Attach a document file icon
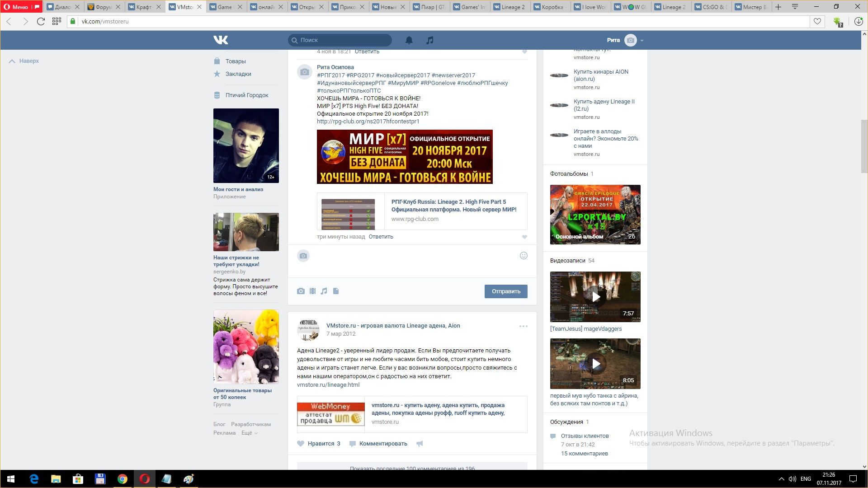This screenshot has width=868, height=488. click(336, 291)
